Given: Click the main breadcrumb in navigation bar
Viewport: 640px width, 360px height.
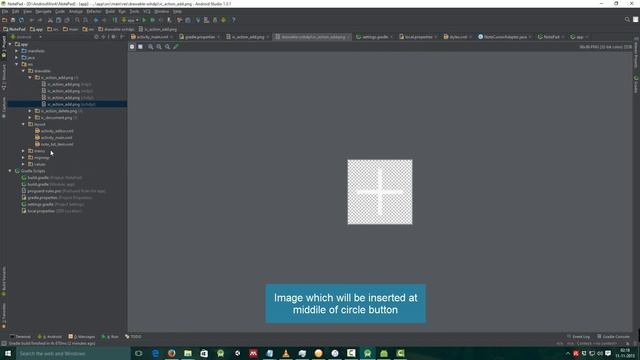Looking at the screenshot, I should pos(71,29).
